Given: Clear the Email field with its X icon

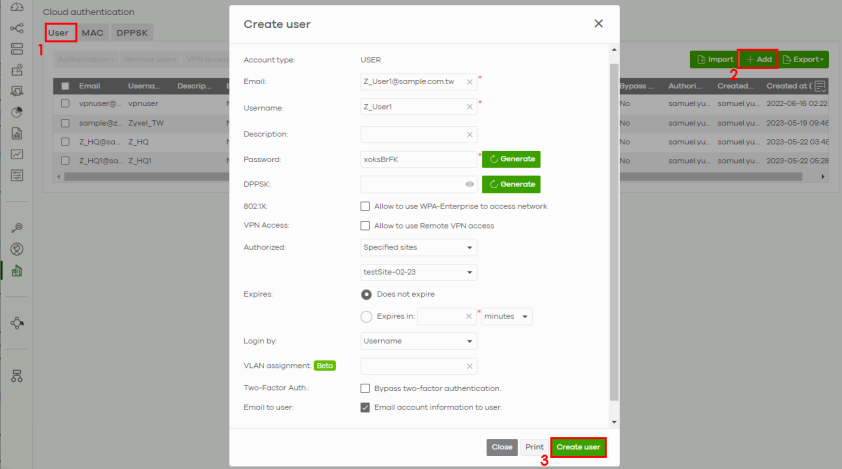Looking at the screenshot, I should 470,82.
